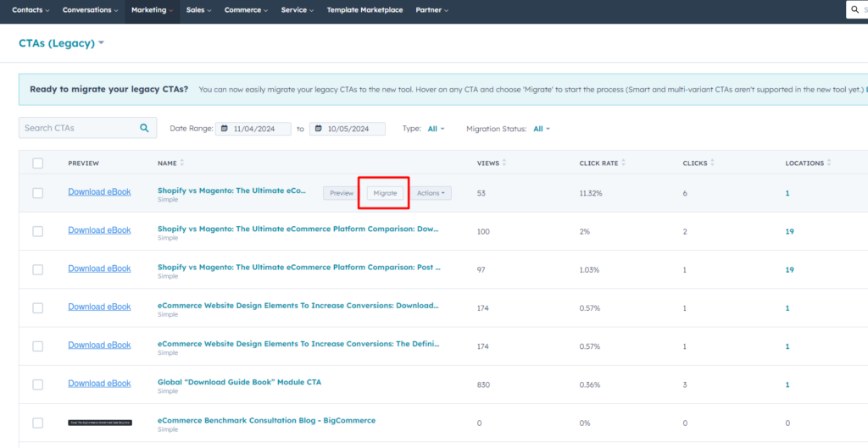
Task: Sort table by the Views column arrows
Action: [504, 163]
